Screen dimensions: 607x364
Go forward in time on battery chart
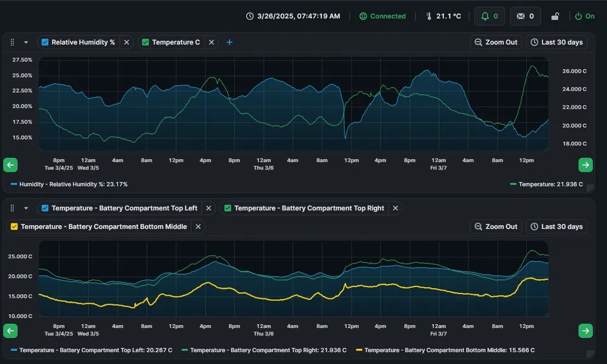coord(586,331)
